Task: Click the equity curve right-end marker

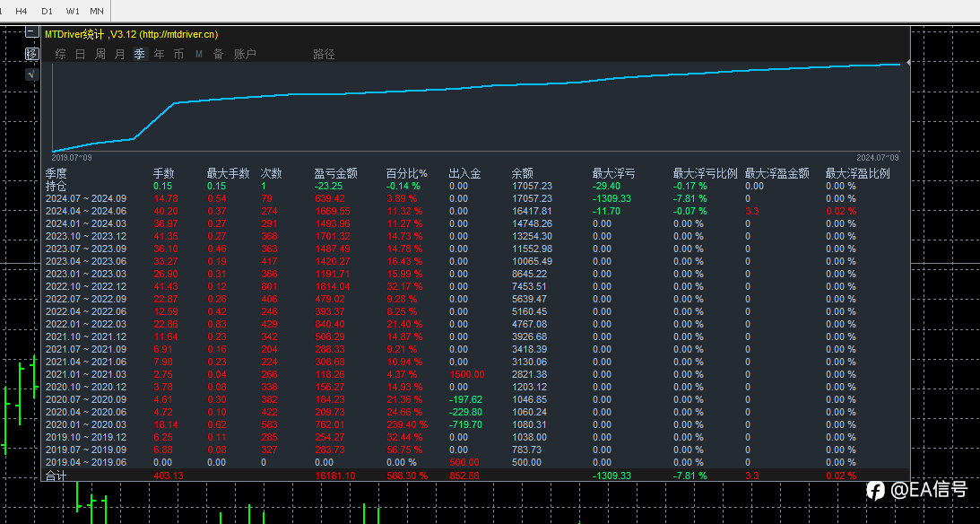Action: click(907, 63)
